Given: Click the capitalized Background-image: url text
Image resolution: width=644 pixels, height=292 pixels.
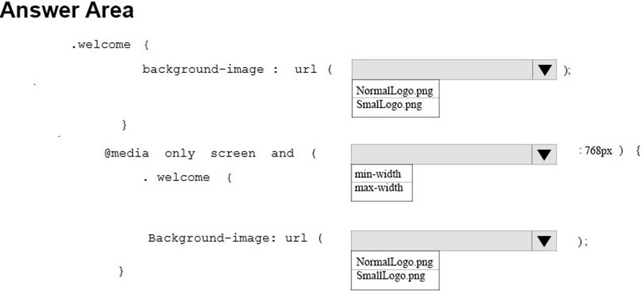Looking at the screenshot, I should 235,239.
